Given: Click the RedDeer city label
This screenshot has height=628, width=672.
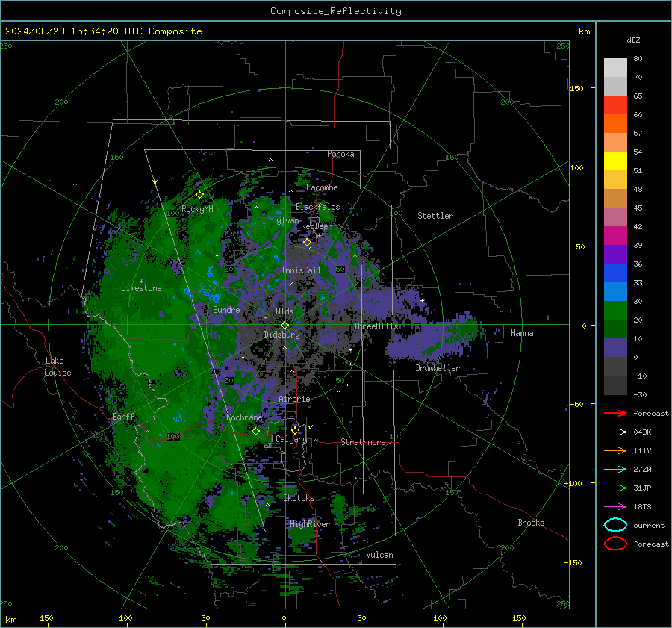Looking at the screenshot, I should pyautogui.click(x=317, y=226).
